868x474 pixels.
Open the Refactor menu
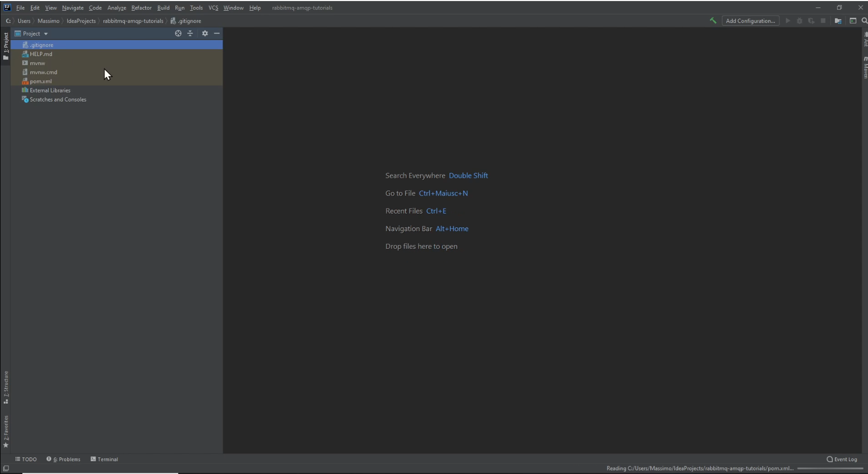pos(141,7)
